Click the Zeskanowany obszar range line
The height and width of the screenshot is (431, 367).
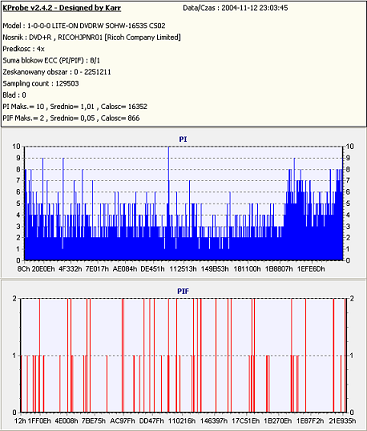pyautogui.click(x=57, y=72)
